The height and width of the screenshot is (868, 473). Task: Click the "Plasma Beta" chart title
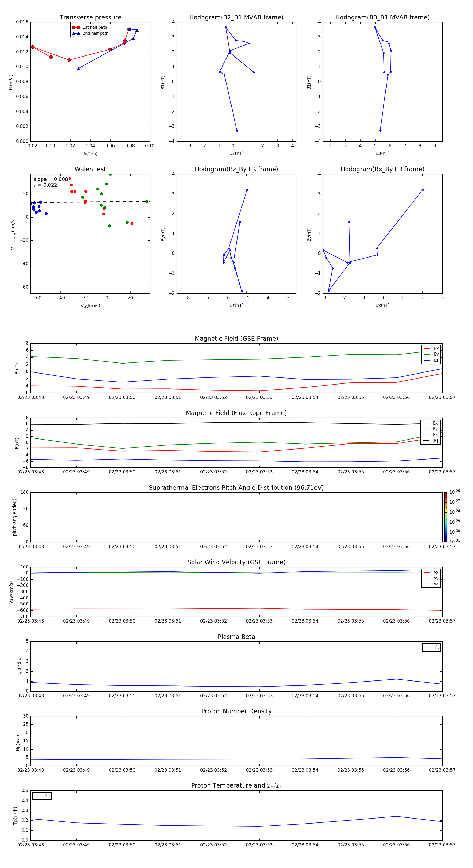pyautogui.click(x=236, y=637)
